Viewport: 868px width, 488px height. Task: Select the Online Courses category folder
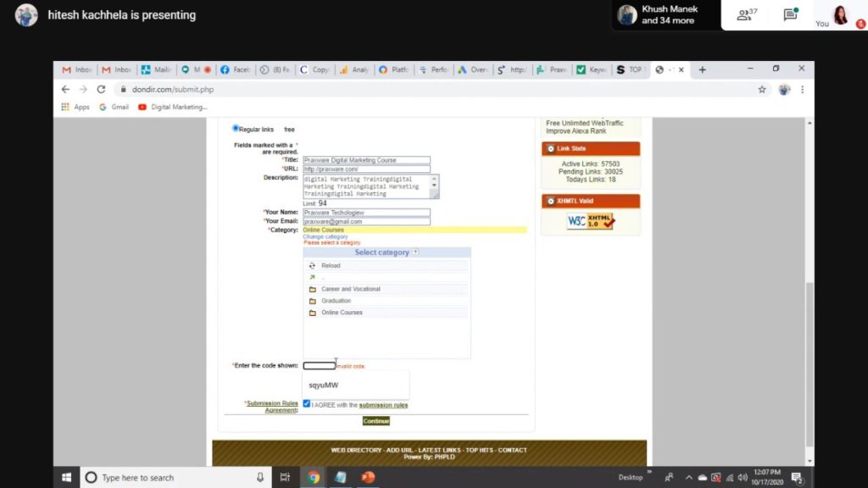coord(342,312)
